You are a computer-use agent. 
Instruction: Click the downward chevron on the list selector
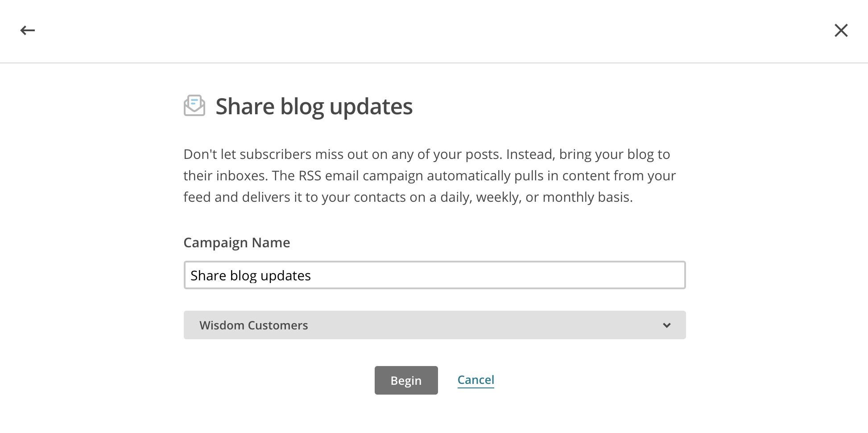666,325
